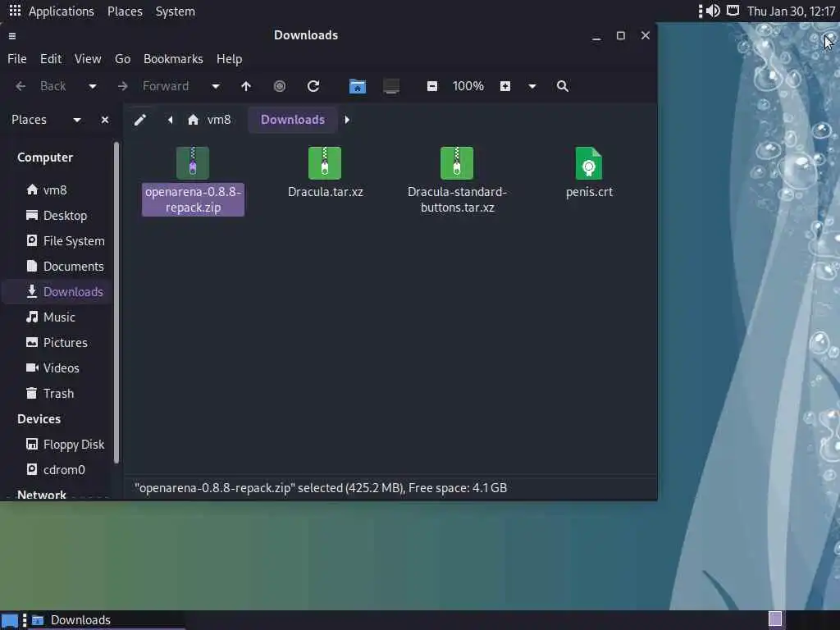
Task: Open the Home folder toolbar icon
Action: pyautogui.click(x=358, y=86)
